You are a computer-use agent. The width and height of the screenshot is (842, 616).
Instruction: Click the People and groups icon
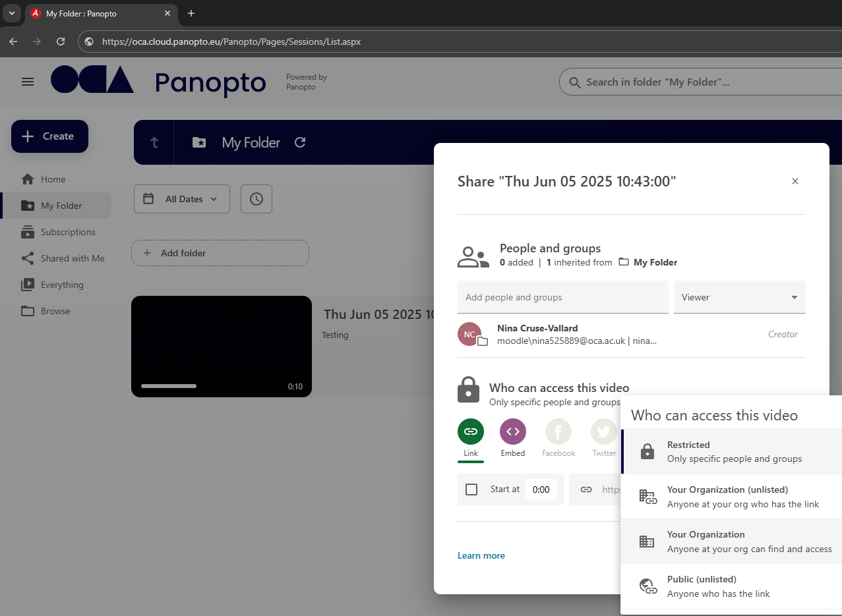click(473, 257)
